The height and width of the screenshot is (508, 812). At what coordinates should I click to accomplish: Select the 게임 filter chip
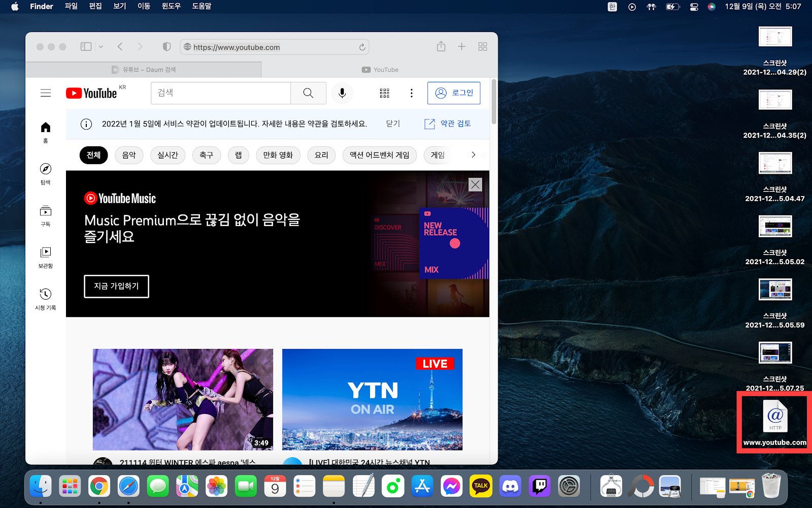coord(438,155)
